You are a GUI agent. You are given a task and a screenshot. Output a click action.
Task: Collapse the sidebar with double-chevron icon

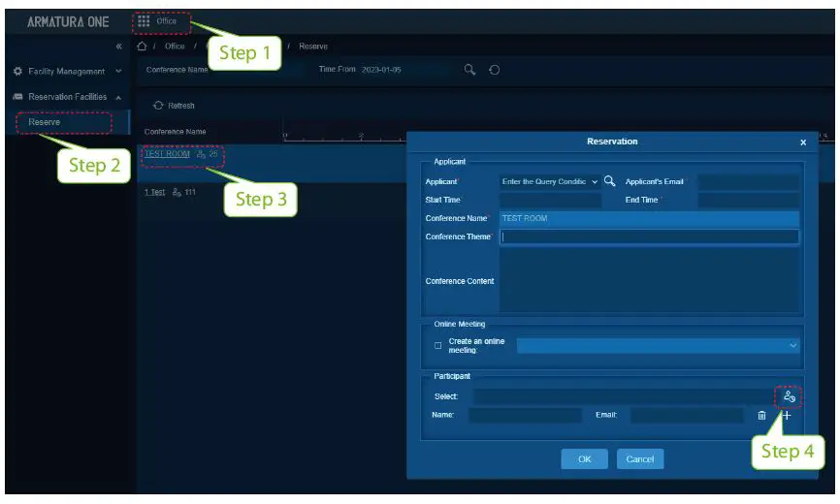(119, 47)
